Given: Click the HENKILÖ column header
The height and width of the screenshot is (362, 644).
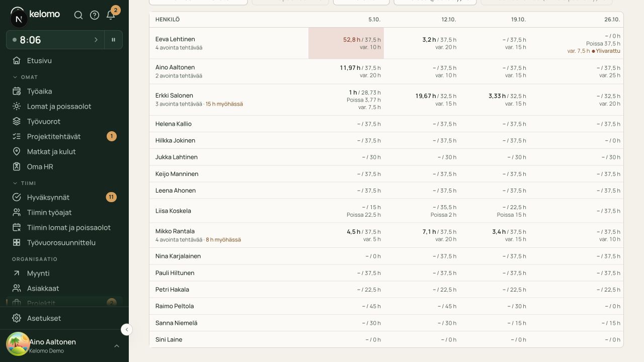Looking at the screenshot, I should coord(168,20).
